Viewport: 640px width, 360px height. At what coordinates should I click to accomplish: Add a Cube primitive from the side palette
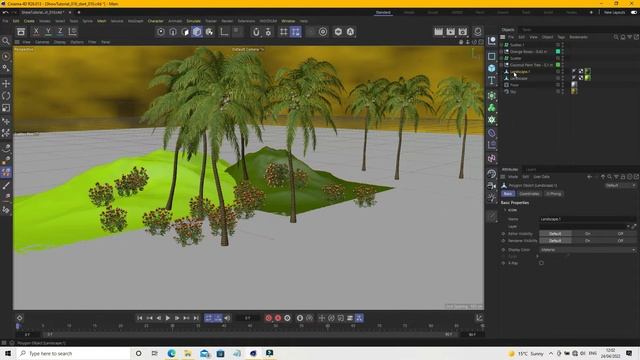click(492, 68)
